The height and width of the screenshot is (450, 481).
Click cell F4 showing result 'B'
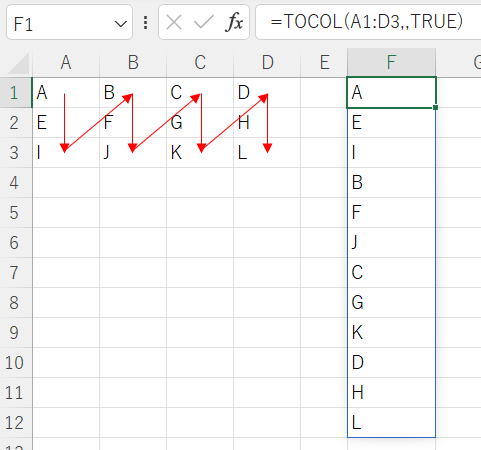pyautogui.click(x=392, y=182)
